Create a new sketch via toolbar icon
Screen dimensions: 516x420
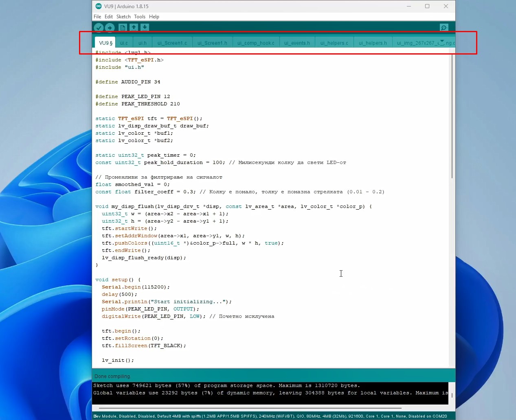click(123, 28)
